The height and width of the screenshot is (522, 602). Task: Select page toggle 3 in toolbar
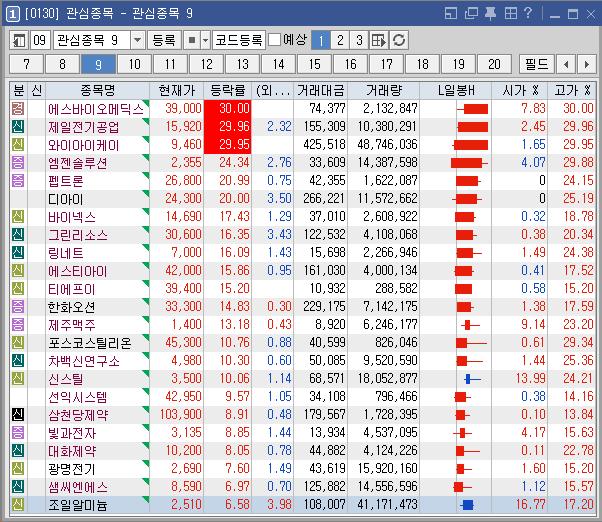click(359, 40)
